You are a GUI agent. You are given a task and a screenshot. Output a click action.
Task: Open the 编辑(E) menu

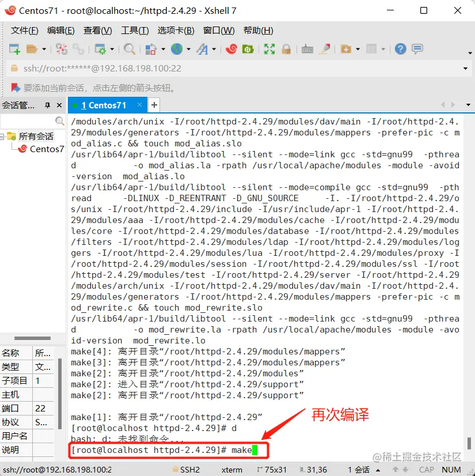pyautogui.click(x=60, y=31)
